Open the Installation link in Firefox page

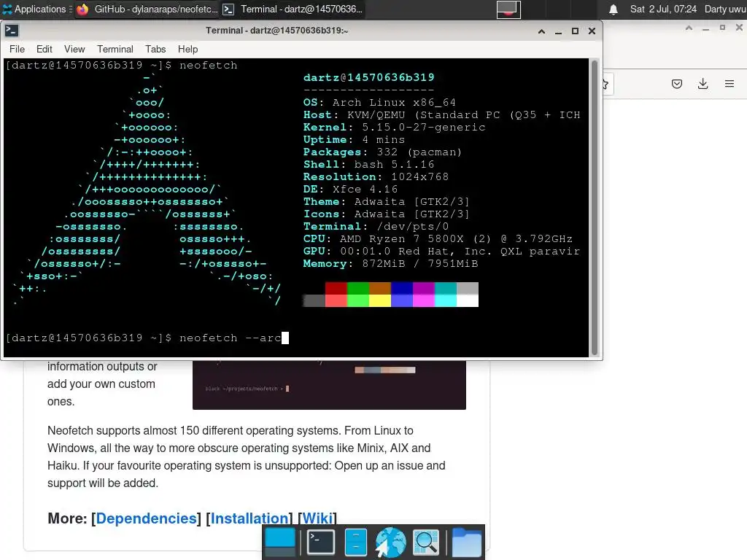(x=249, y=518)
